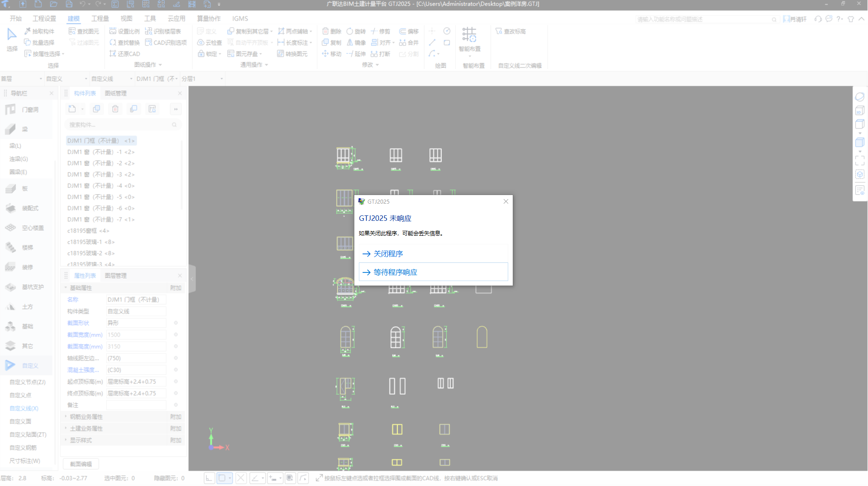Viewport: 868px width, 486px height.
Task: Click 查改标高
Action: click(x=510, y=31)
